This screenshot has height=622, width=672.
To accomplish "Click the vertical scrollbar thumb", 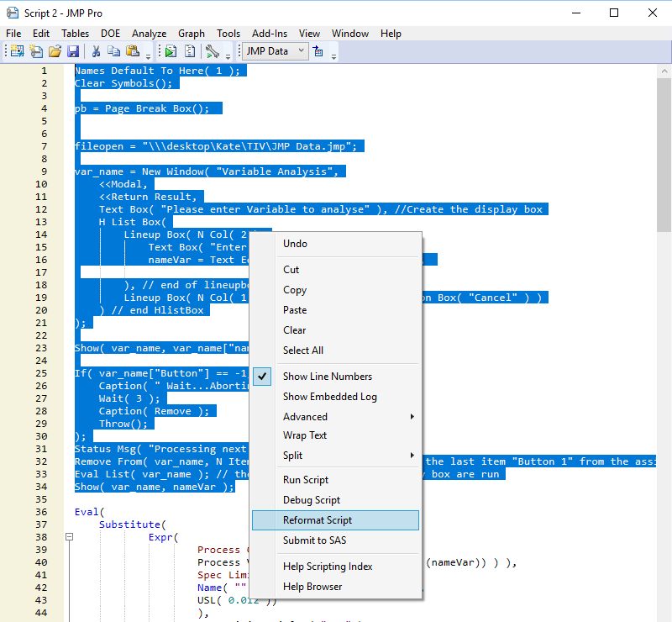I will coord(664,155).
